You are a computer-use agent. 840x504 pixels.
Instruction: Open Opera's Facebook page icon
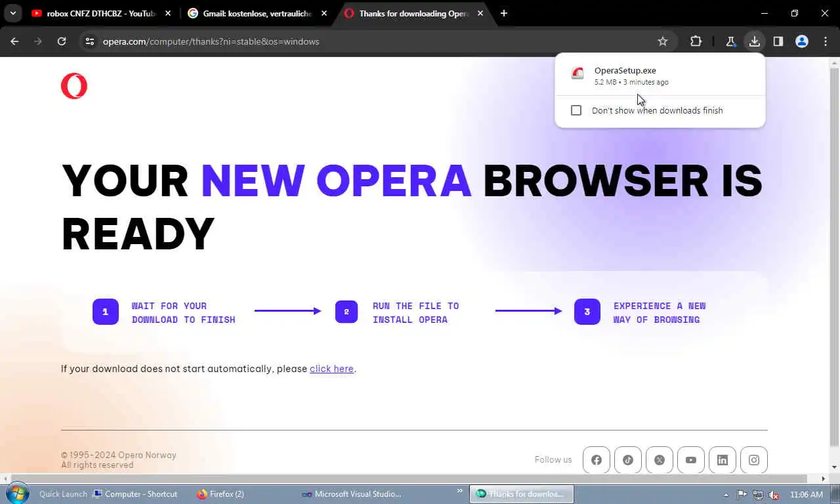[x=597, y=460]
